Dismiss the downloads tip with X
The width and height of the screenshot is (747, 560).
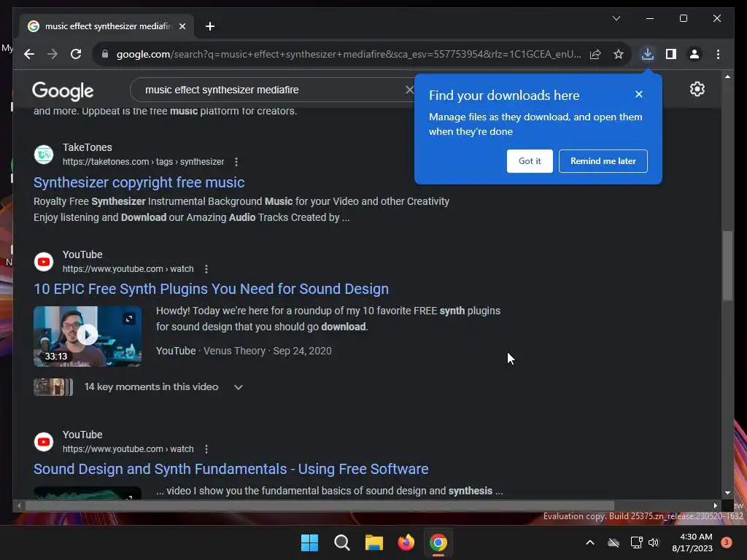click(639, 94)
